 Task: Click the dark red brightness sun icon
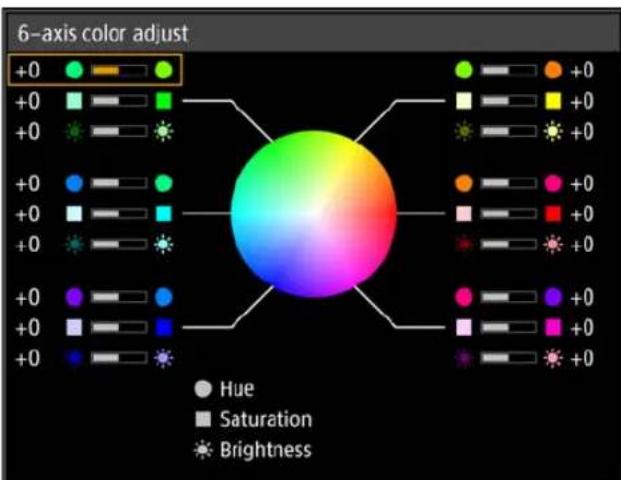(464, 244)
